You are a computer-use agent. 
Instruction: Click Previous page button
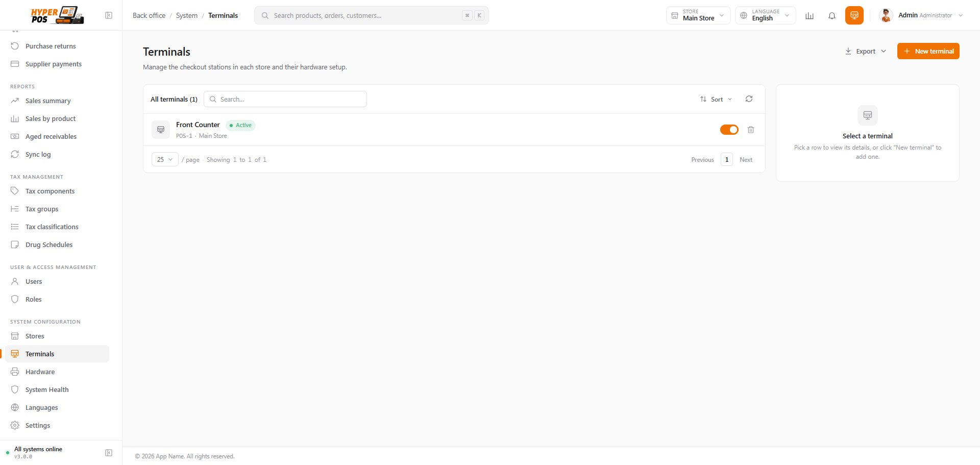click(702, 159)
